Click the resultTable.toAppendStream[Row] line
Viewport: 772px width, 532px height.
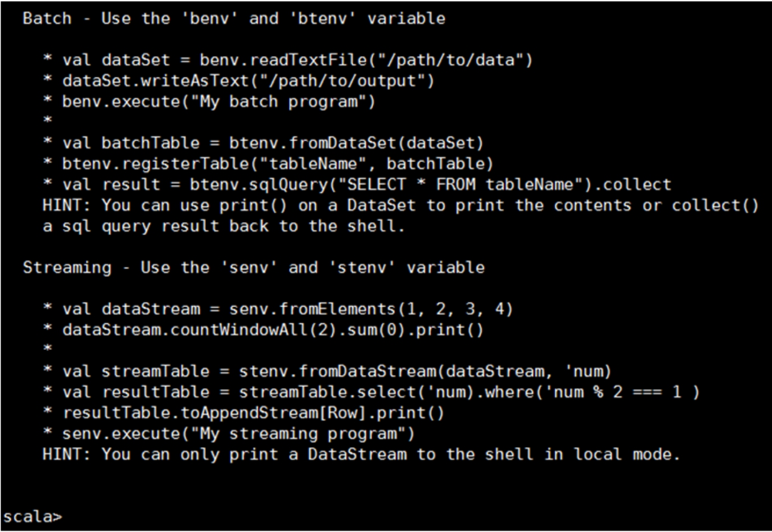253,413
